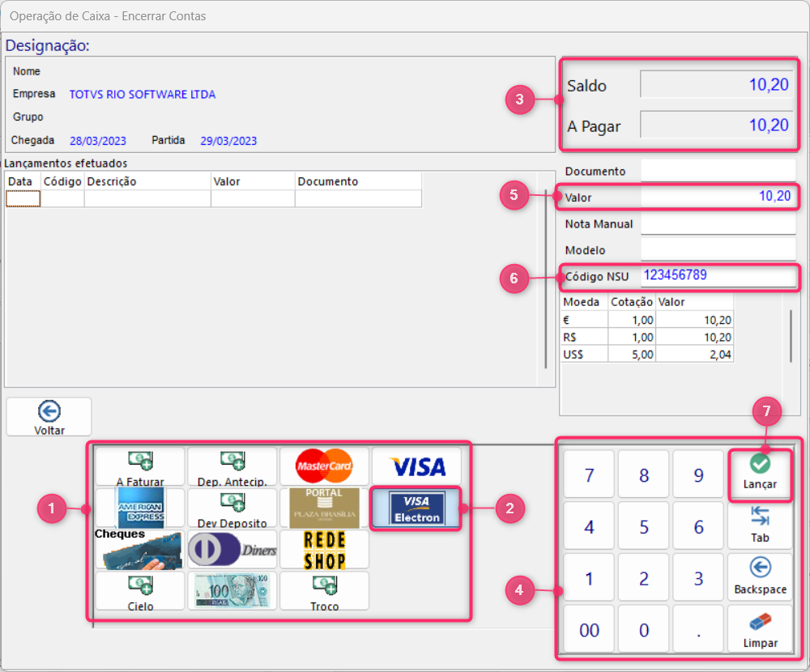This screenshot has height=672, width=810.
Task: Select the empty Data cell in first row
Action: point(23,198)
